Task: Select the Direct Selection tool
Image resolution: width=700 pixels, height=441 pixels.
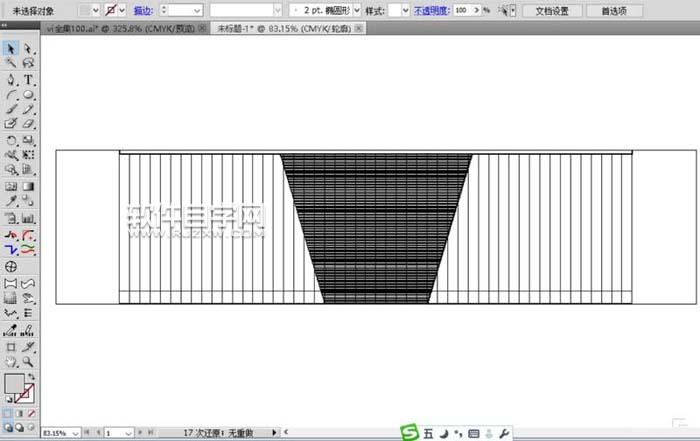Action: 28,47
